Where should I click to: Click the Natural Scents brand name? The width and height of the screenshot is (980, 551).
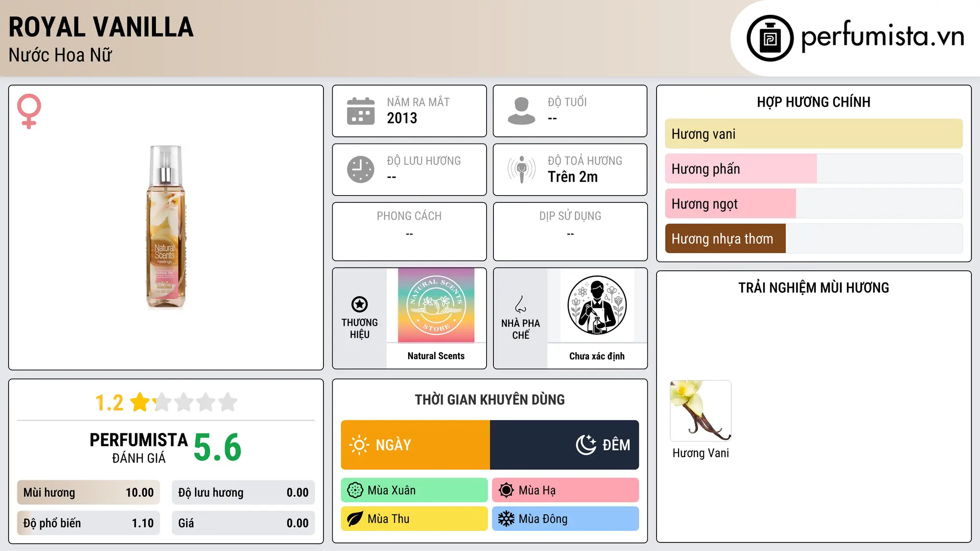[x=436, y=356]
